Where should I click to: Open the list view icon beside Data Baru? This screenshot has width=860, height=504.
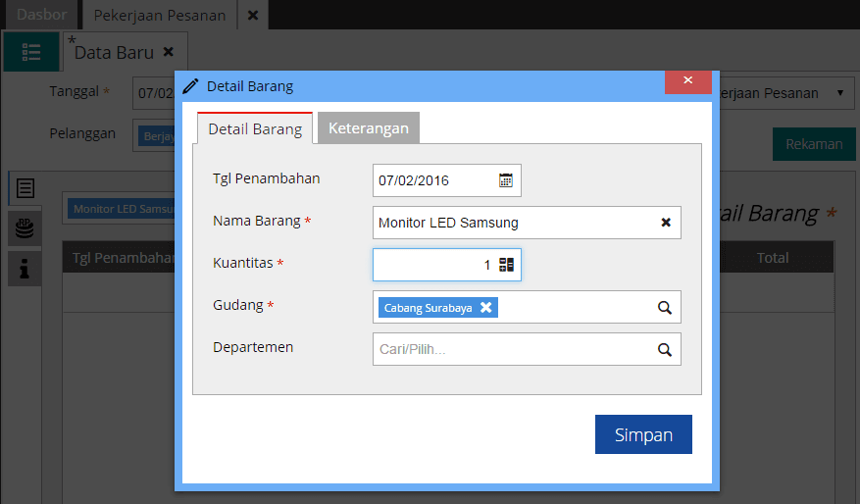tap(31, 52)
